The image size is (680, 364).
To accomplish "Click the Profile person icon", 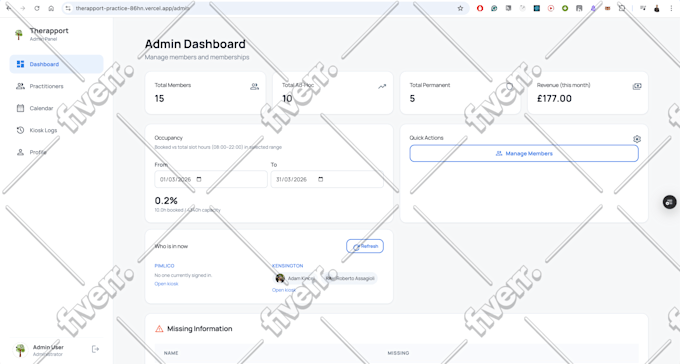I will [20, 152].
